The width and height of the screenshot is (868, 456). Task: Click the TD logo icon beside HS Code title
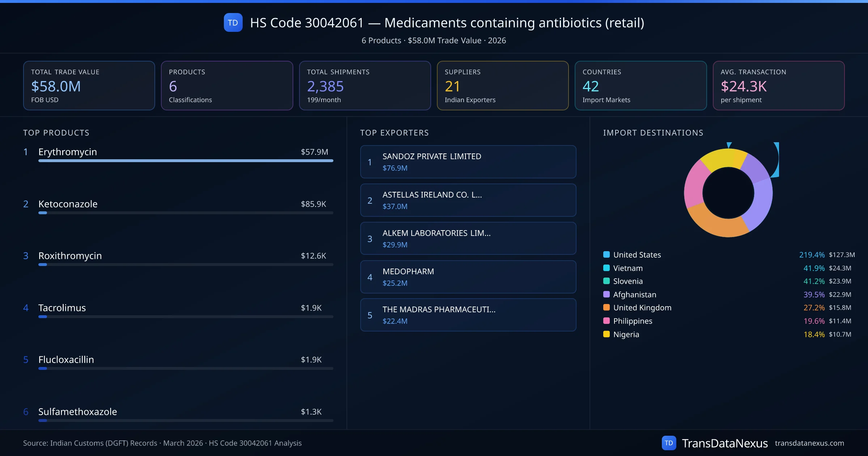click(x=233, y=23)
